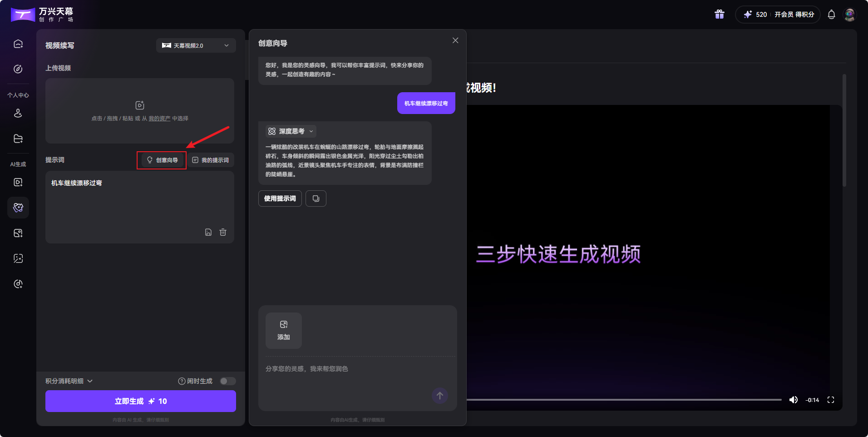Open the compass explore icon in sidebar
Screen dimensions: 868x437
(x=18, y=69)
